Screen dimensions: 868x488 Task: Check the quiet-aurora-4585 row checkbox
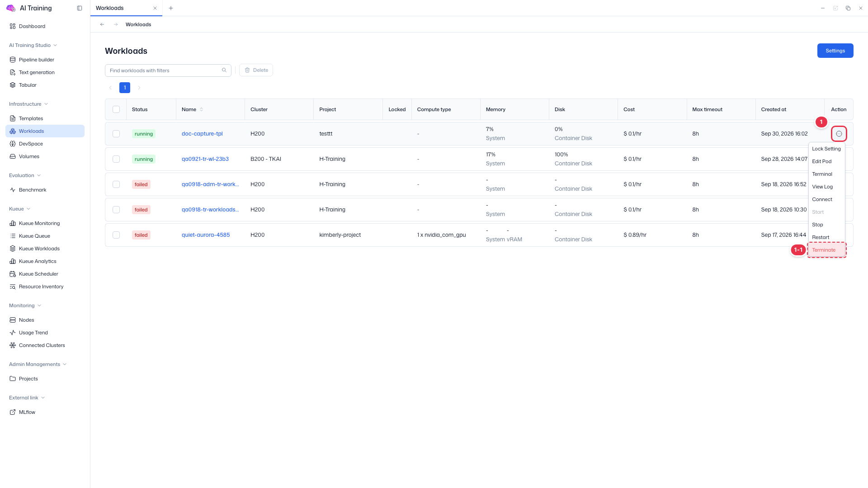(116, 235)
